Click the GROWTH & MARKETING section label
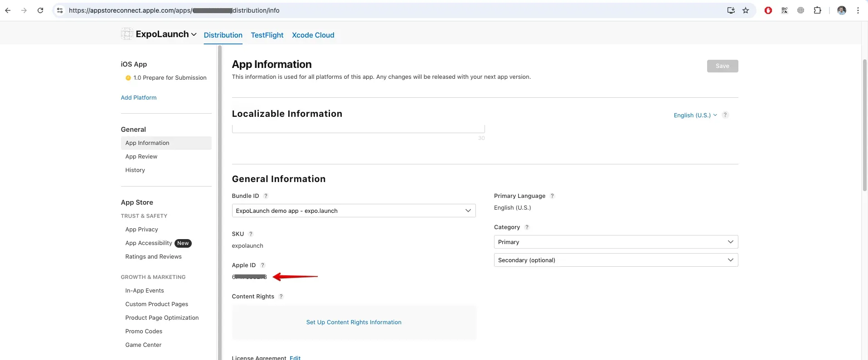868x360 pixels. point(153,277)
